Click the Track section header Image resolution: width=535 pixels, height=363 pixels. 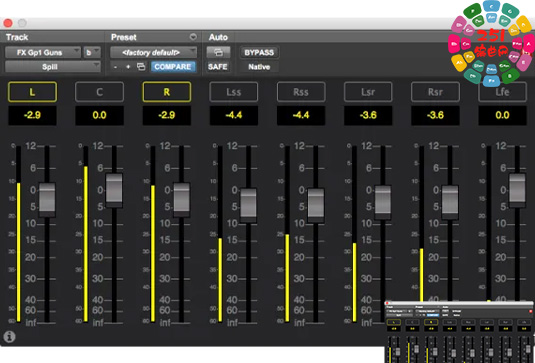coord(17,37)
